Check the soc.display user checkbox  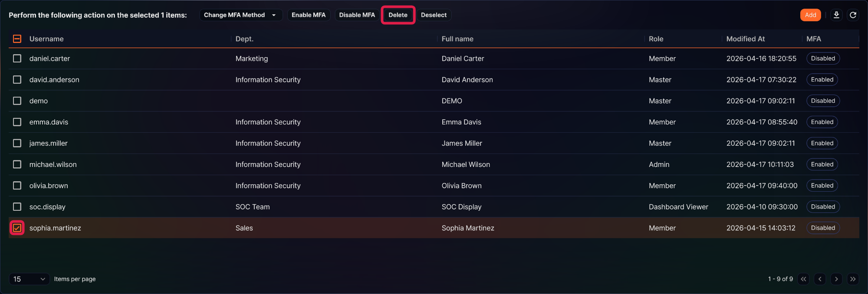[17, 207]
